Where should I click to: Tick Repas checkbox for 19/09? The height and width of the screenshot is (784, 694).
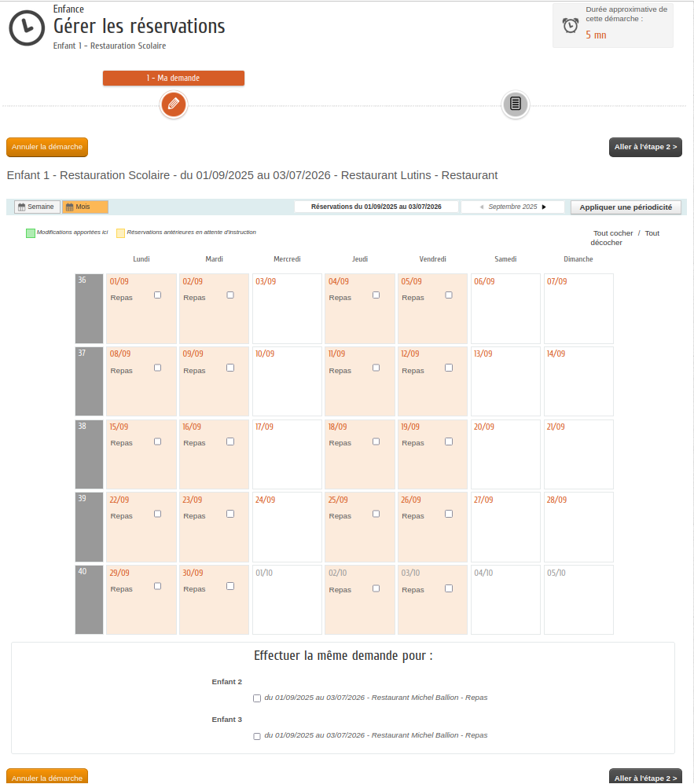(x=449, y=441)
